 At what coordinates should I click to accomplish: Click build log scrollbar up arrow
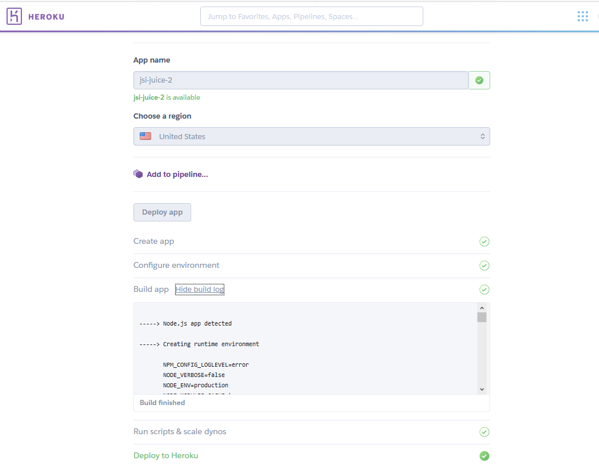[482, 308]
